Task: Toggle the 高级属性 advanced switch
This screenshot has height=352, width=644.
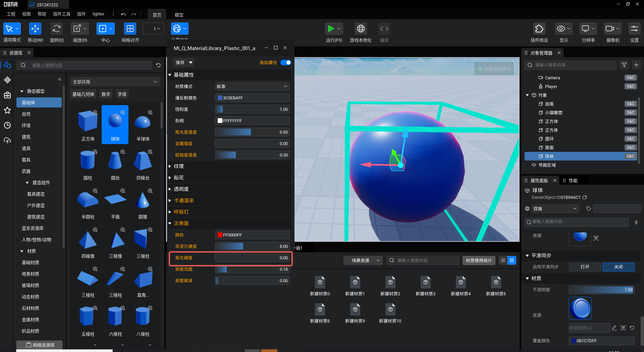Action: [x=285, y=62]
